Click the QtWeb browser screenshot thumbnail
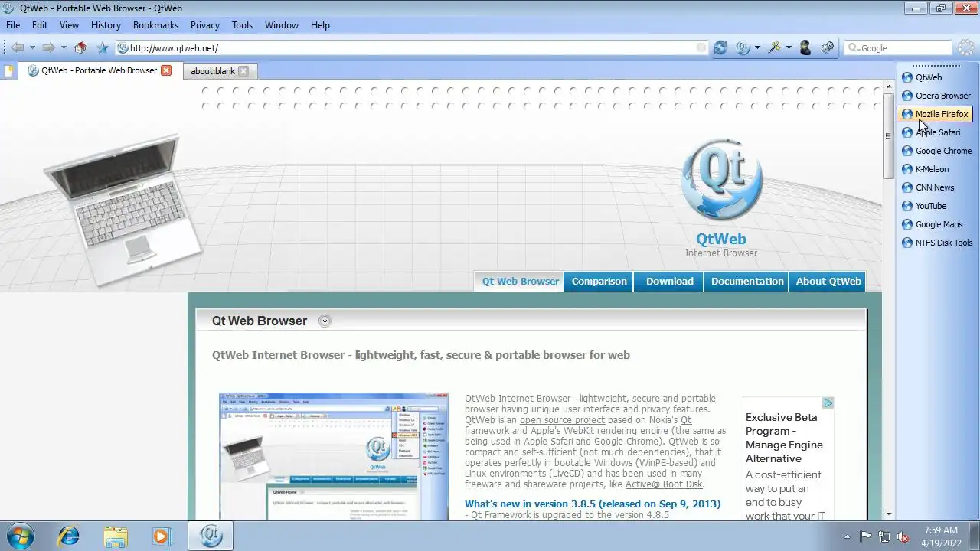The image size is (980, 551). [x=334, y=457]
